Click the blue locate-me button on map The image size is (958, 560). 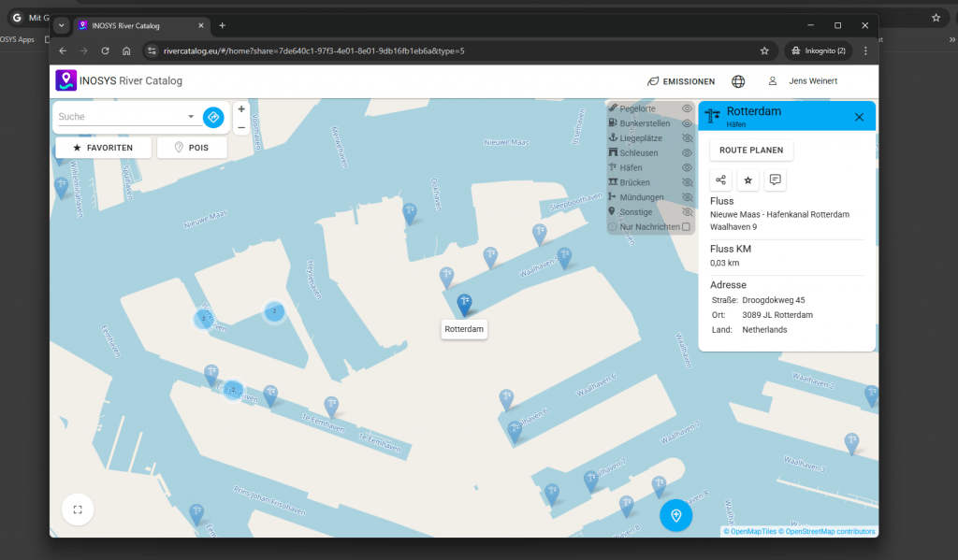click(x=675, y=515)
